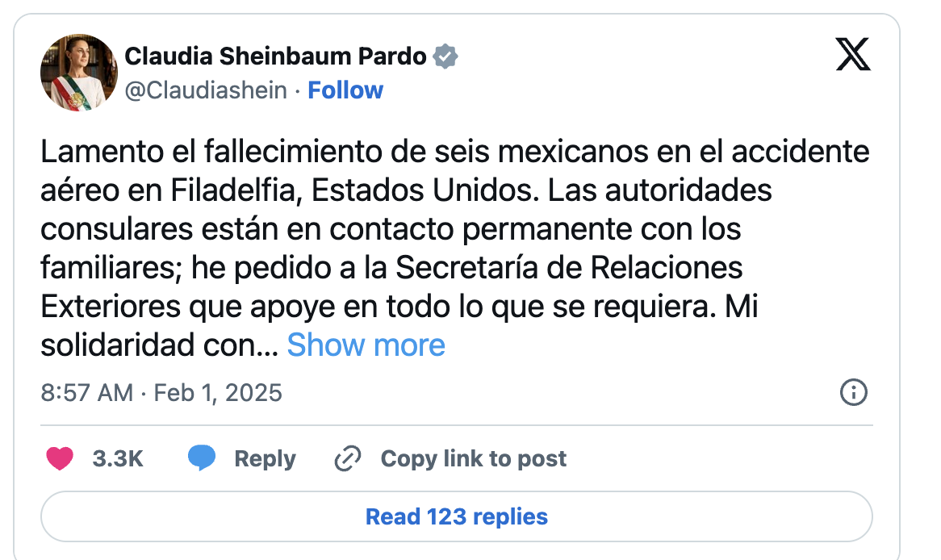Click the Feb 1, 2025 date
The width and height of the screenshot is (941, 560).
[x=218, y=393]
